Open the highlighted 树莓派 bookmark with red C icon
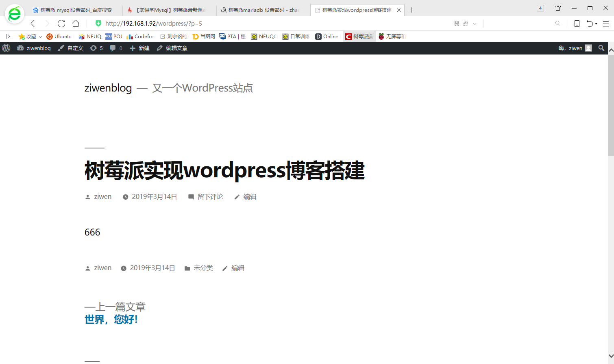Viewport: 614px width, 364px height. pos(359,37)
